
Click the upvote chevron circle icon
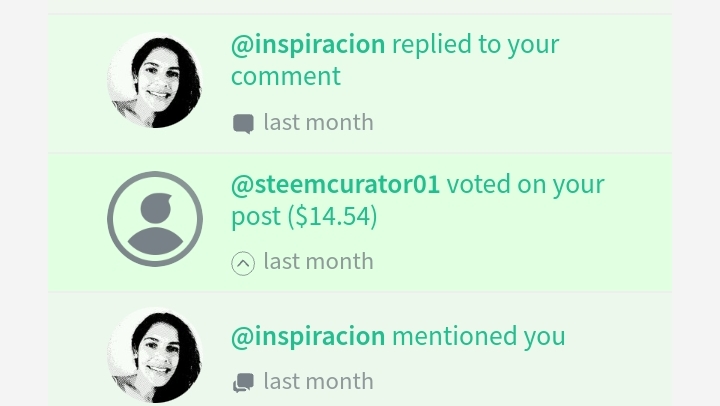[x=243, y=264]
